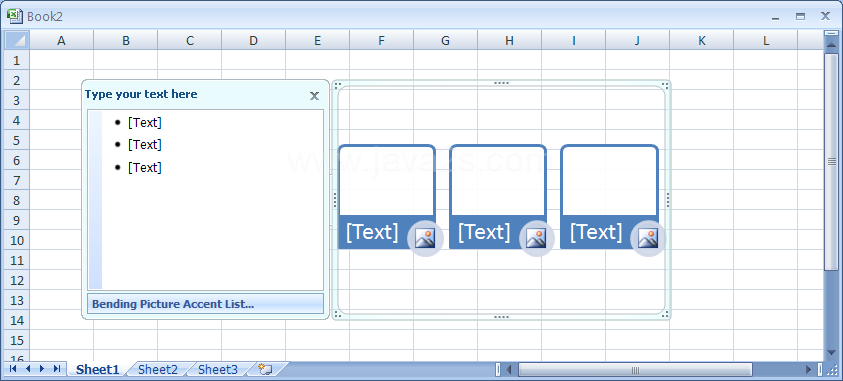Switch to the Sheet3 tab
This screenshot has height=381, width=843.
click(x=218, y=369)
